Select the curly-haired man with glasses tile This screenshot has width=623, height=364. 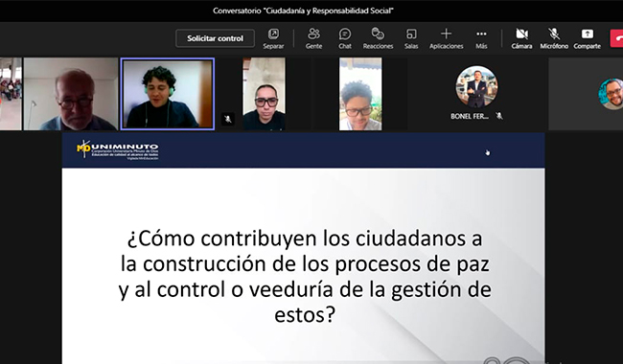tap(360, 94)
